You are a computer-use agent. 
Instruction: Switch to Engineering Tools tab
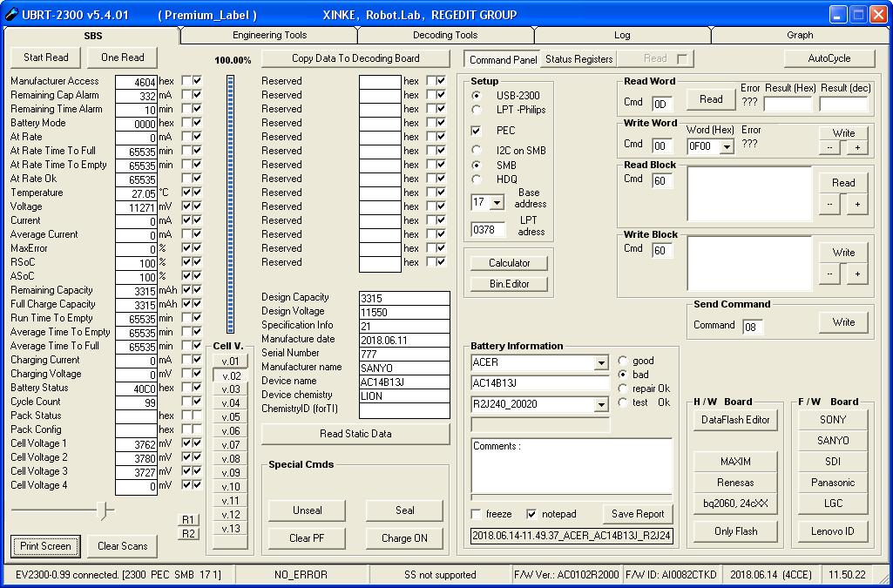pos(269,36)
